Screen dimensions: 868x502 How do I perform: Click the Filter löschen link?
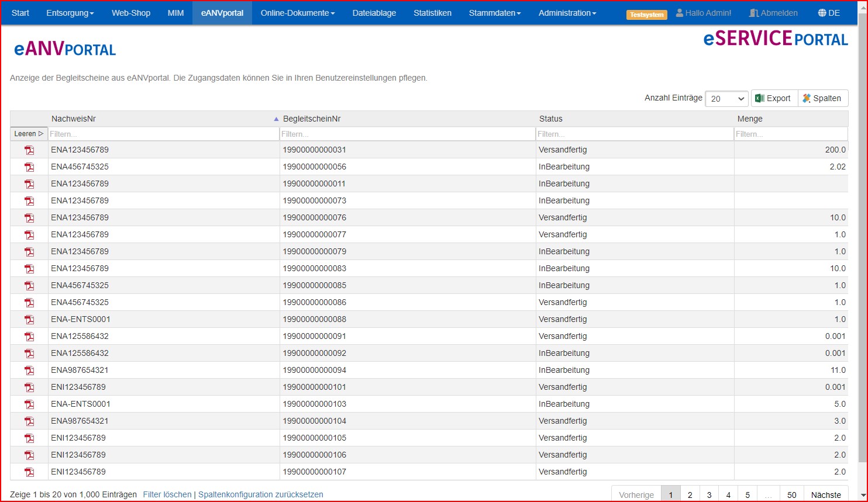(x=167, y=494)
